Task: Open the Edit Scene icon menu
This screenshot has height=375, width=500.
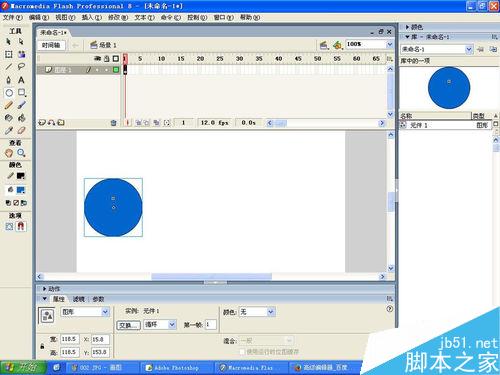Action: point(323,45)
